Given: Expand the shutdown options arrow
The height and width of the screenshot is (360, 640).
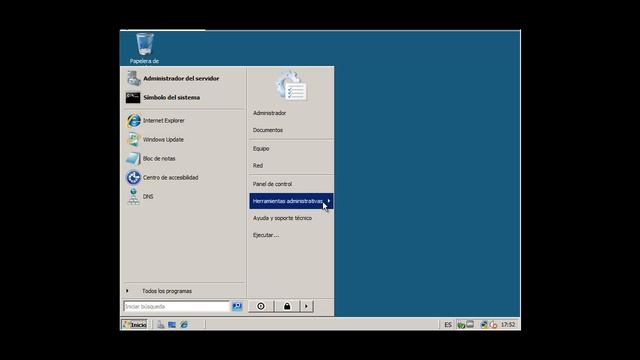Looking at the screenshot, I should (307, 306).
